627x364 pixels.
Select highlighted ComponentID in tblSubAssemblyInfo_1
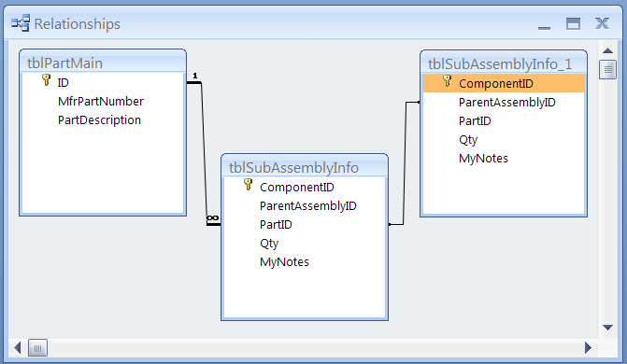[504, 83]
